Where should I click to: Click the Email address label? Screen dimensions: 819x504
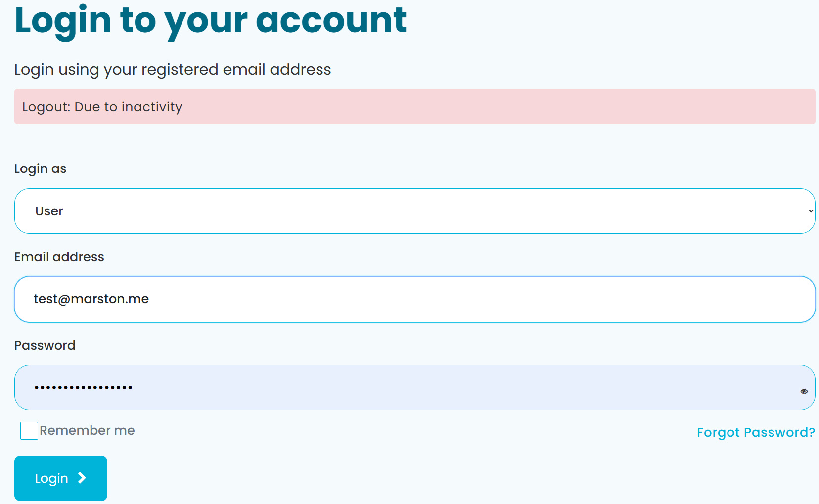point(59,257)
